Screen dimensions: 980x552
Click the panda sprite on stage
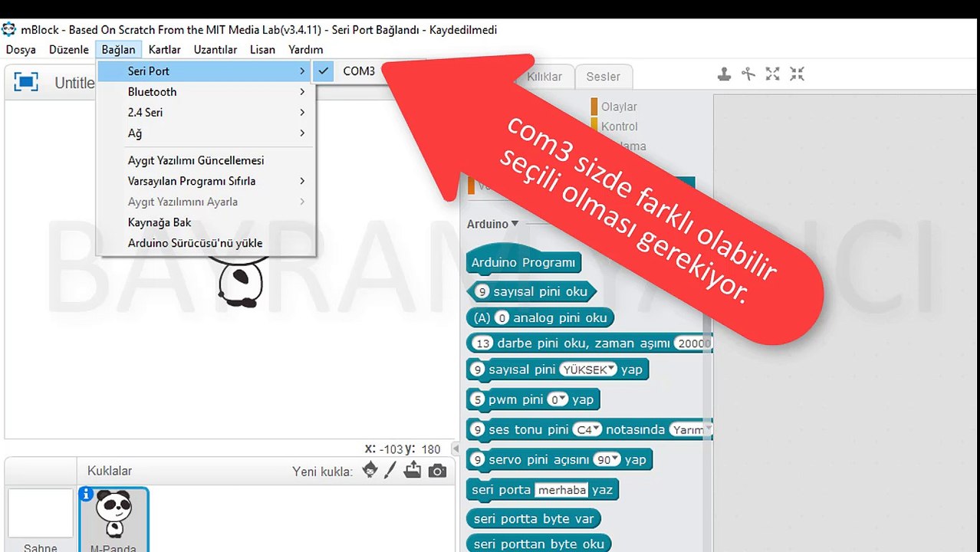point(239,284)
